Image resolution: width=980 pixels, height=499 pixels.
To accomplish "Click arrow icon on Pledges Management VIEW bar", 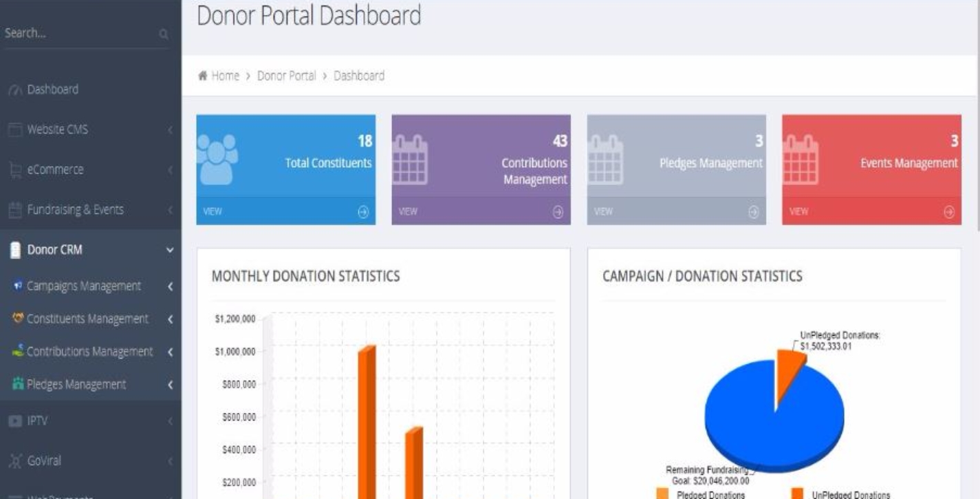I will point(753,212).
